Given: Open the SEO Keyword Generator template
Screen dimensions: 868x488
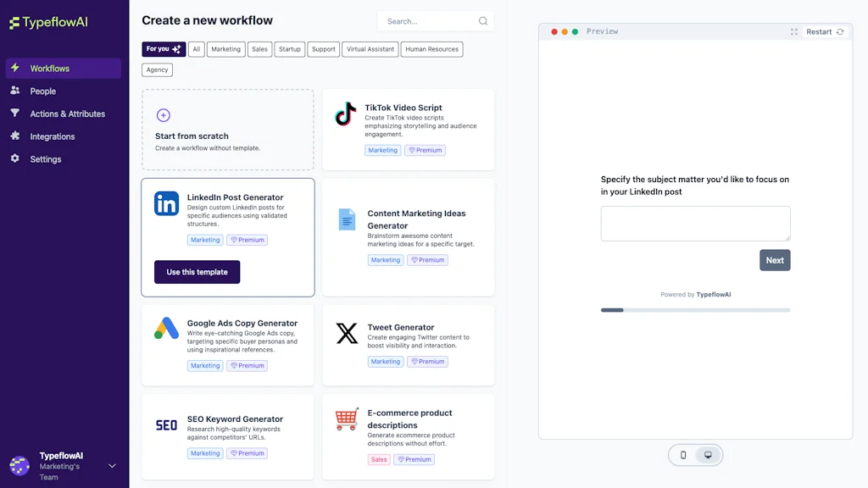Looking at the screenshot, I should tap(227, 436).
